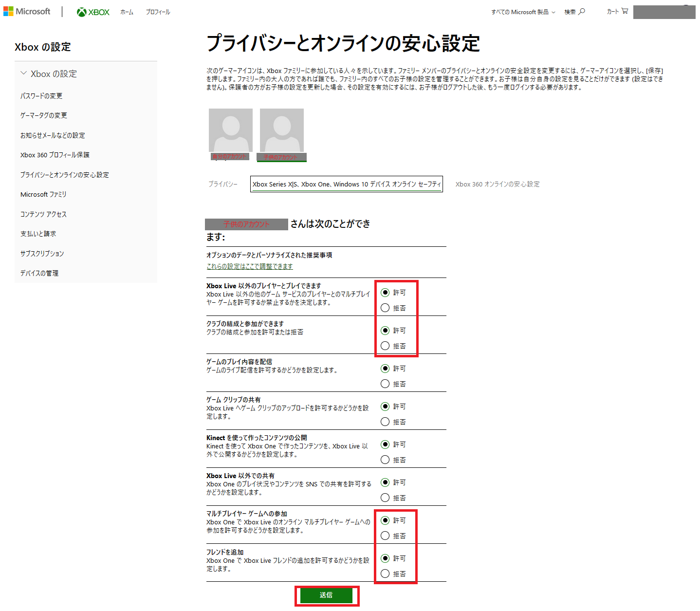Open サブスクリプション in sidebar
700x611 pixels.
(x=42, y=254)
